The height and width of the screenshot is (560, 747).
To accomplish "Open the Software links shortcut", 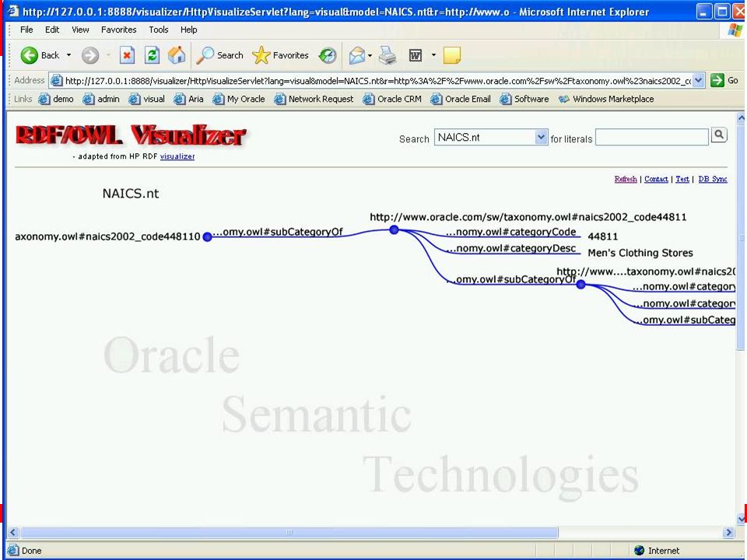I will tap(524, 99).
